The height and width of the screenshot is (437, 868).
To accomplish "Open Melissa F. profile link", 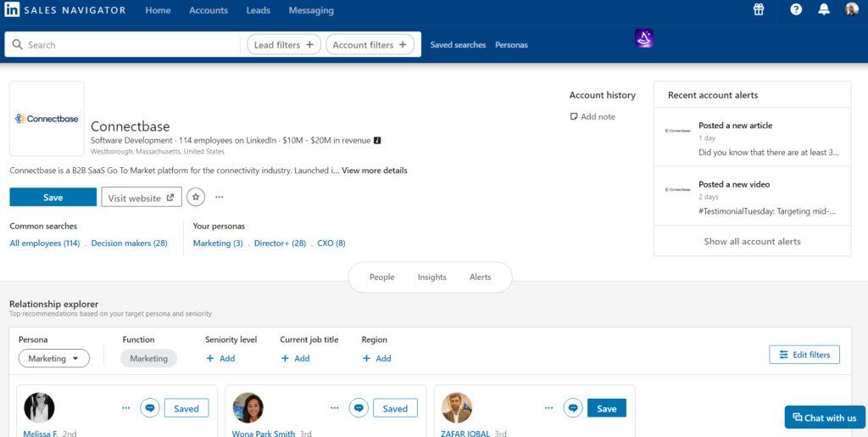I will (x=41, y=433).
